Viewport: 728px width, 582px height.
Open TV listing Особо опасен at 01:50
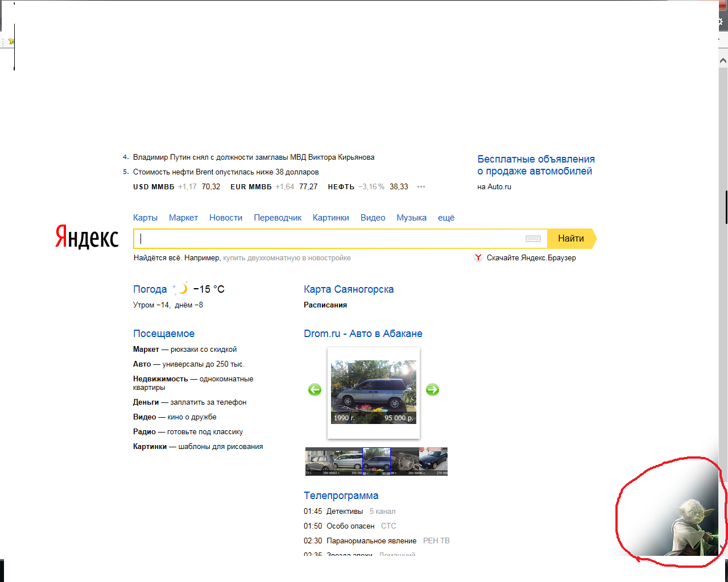[350, 526]
